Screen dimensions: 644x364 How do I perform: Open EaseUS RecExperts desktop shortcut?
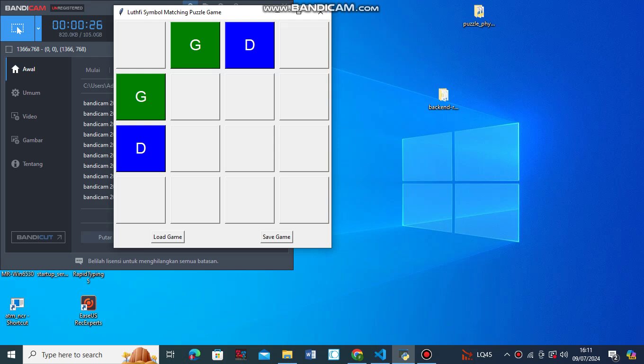(88, 310)
